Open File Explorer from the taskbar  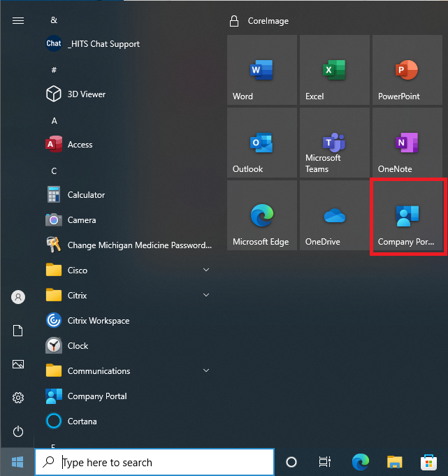[x=394, y=462]
